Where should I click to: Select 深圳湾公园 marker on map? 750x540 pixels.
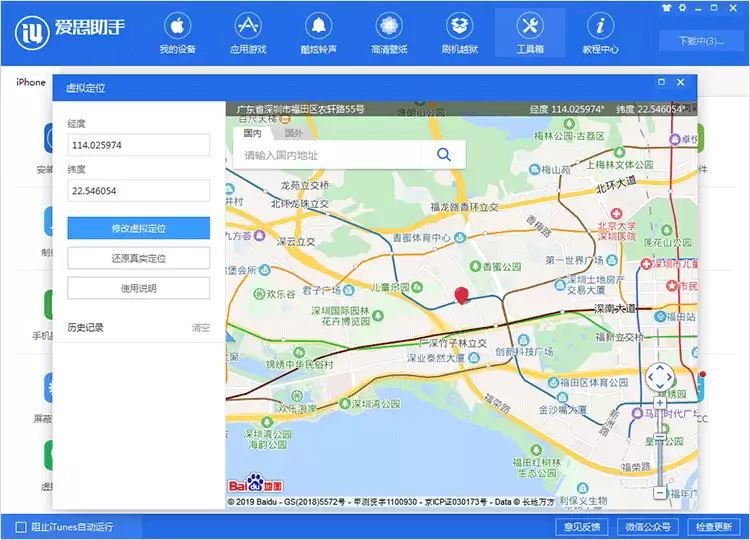[x=344, y=404]
